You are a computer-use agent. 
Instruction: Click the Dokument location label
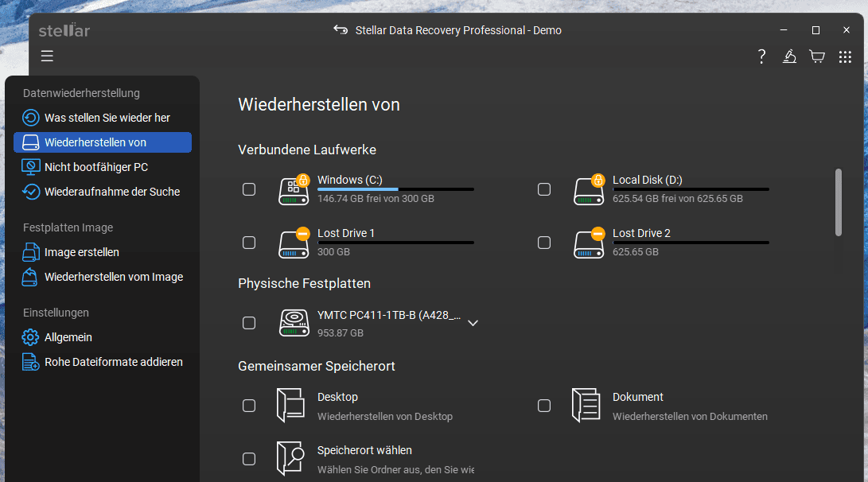(638, 397)
